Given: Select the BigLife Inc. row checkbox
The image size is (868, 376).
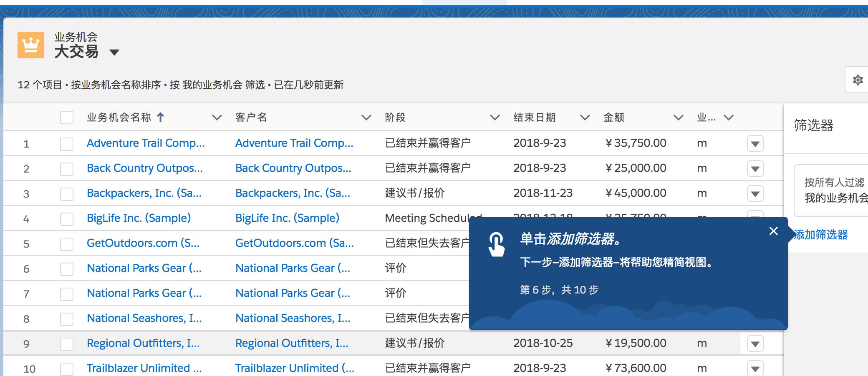Looking at the screenshot, I should 67,219.
